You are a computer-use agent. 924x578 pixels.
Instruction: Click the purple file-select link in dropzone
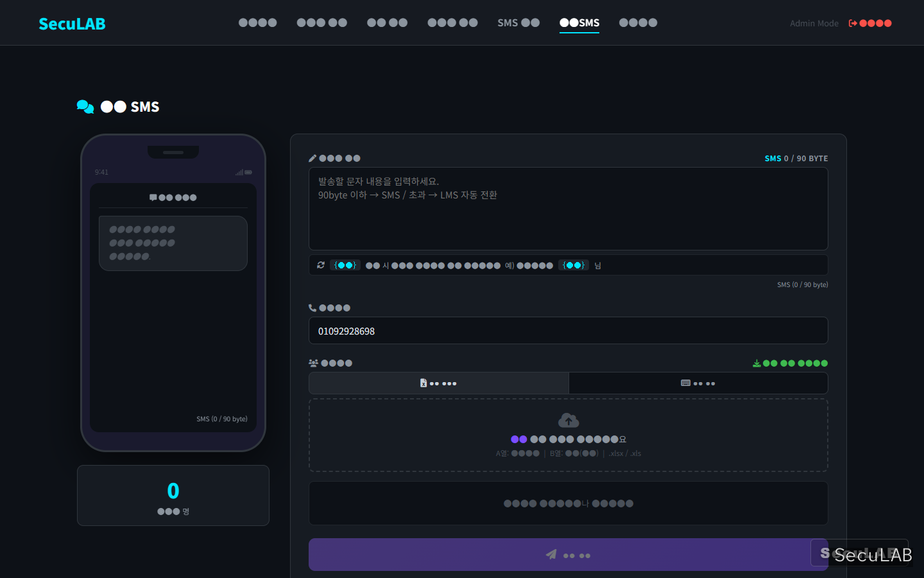(519, 439)
